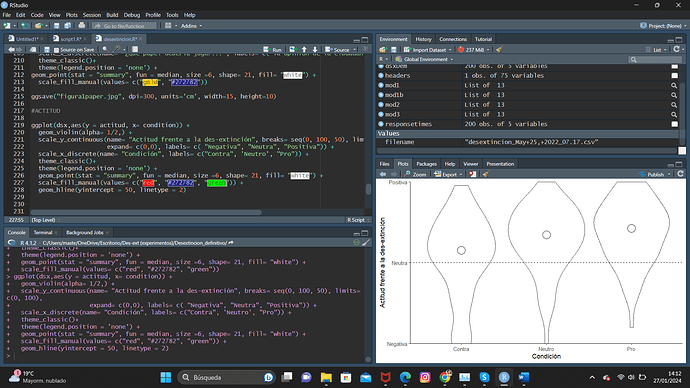View the mod1 object with magnifier icon
Viewport: 690px width, 388px height.
click(x=674, y=85)
